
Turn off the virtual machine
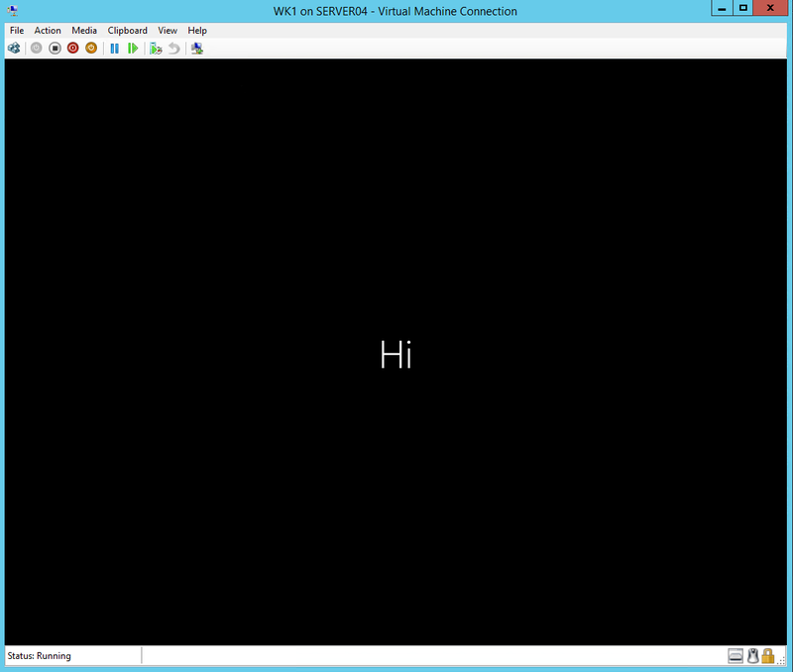[x=57, y=48]
